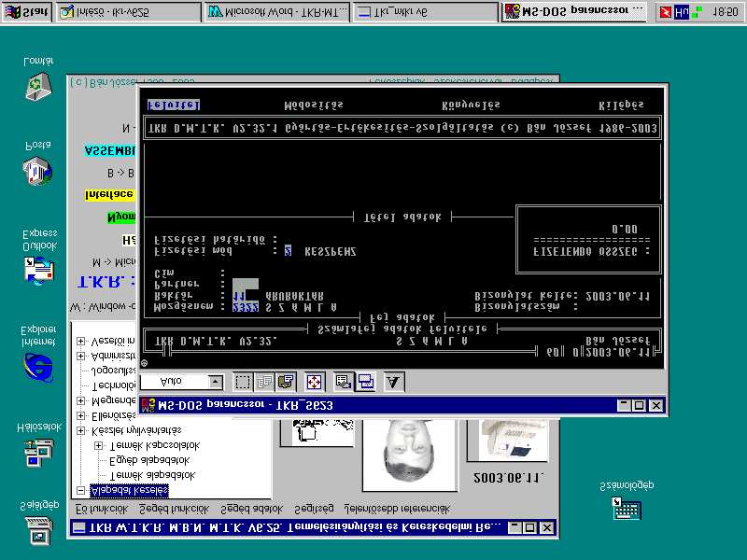Switch to Inteso tkr-v625 taskbar button
This screenshot has width=747, height=560.
(129, 12)
